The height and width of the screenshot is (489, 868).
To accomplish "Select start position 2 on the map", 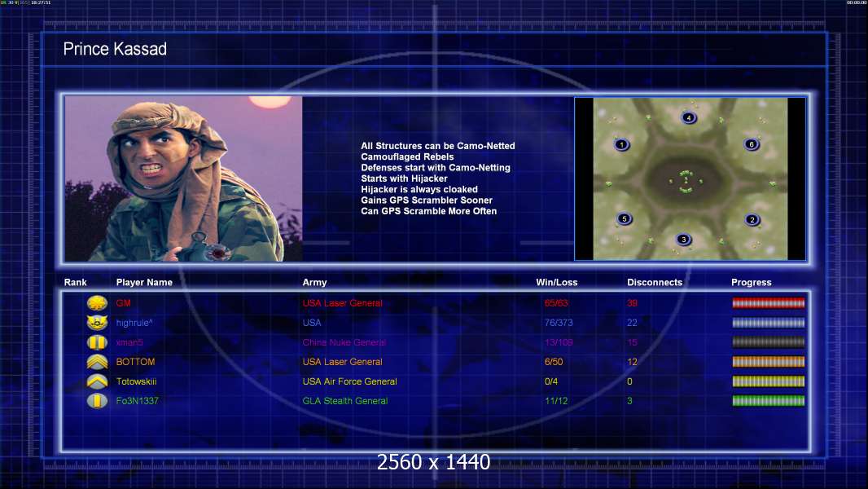I will pyautogui.click(x=752, y=220).
